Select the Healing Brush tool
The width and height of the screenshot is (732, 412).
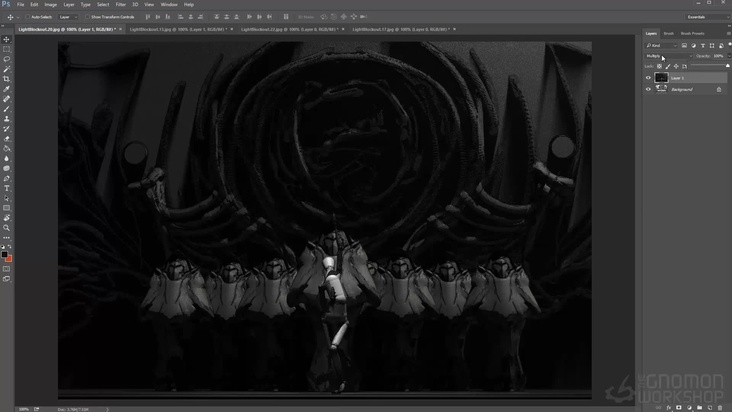(x=7, y=99)
